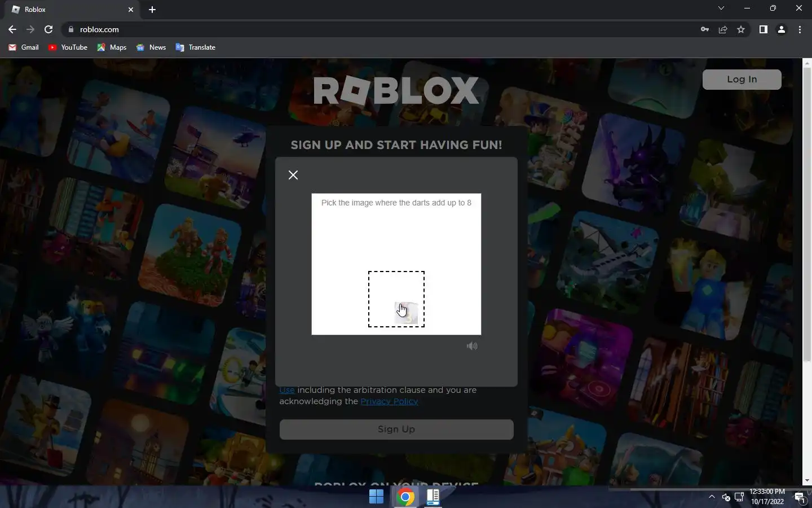Click the Sign Up button
Image resolution: width=812 pixels, height=508 pixels.
396,430
